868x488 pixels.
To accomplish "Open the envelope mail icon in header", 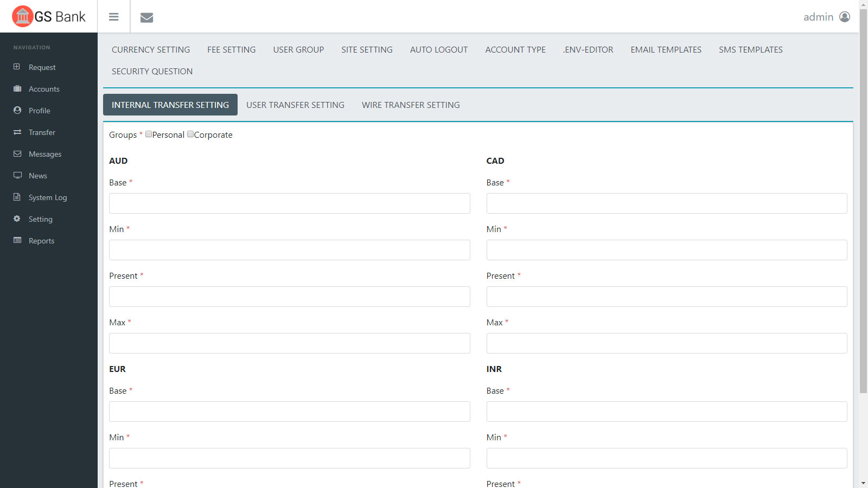I will [x=146, y=17].
